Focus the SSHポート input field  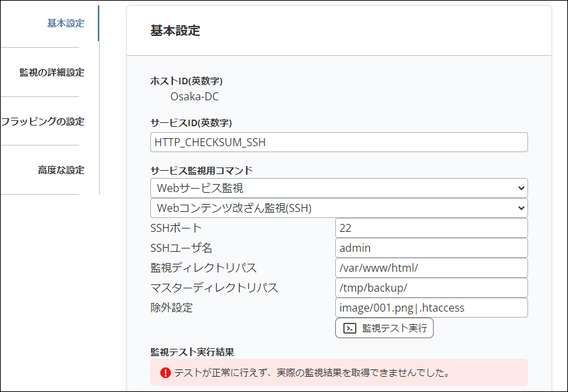[431, 228]
